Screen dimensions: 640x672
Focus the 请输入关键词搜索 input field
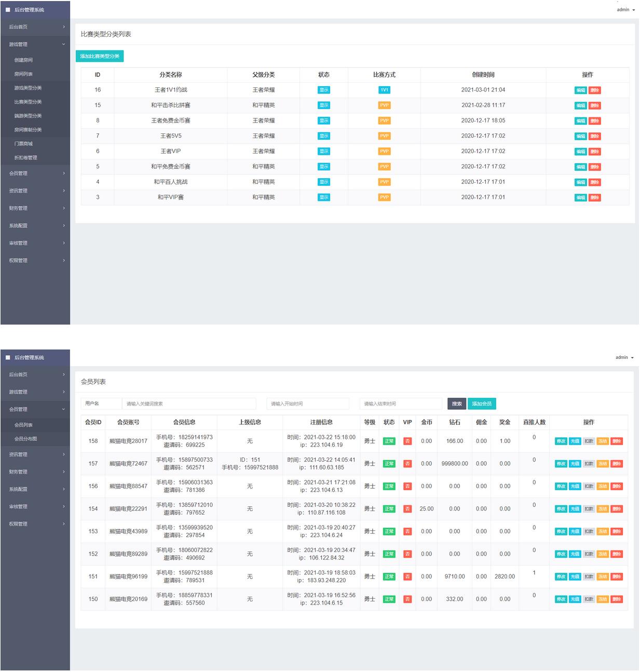(189, 404)
